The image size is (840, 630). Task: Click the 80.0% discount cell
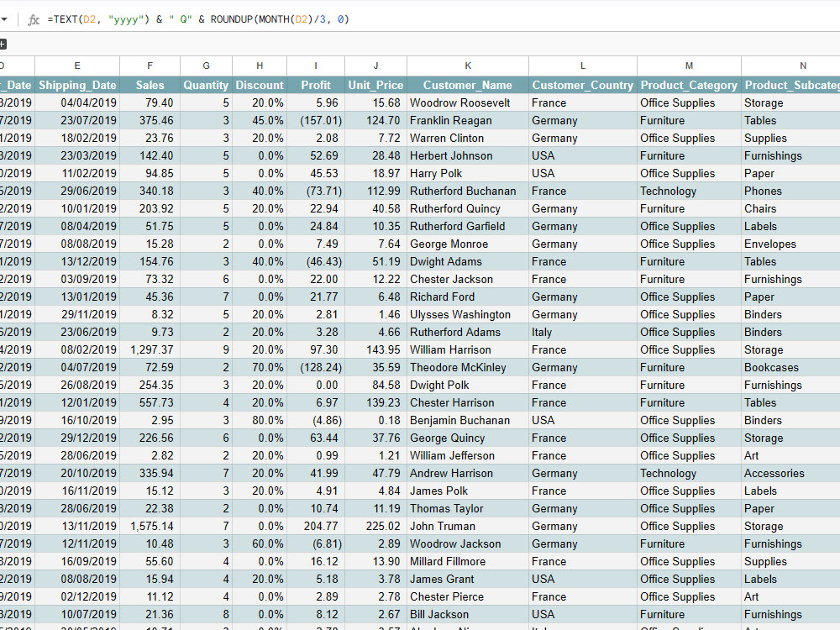pos(260,421)
